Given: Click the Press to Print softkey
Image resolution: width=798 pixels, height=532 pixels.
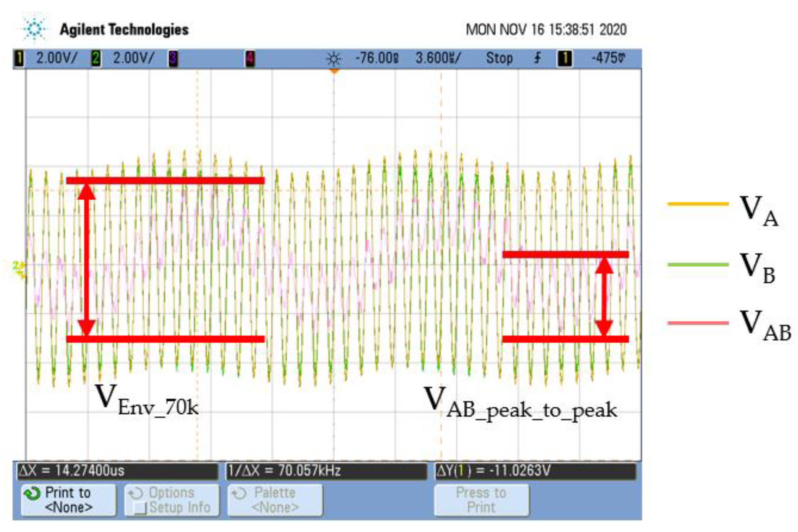Looking at the screenshot, I should pyautogui.click(x=481, y=500).
